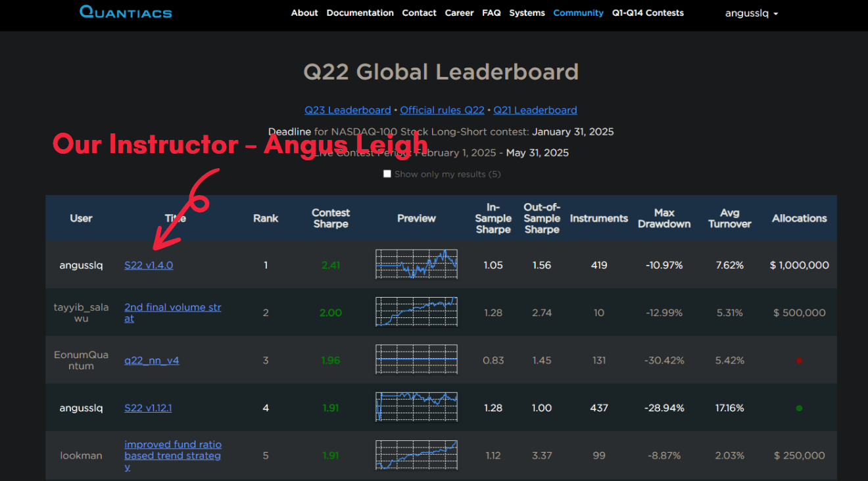Click the $ 1,000,000 allocation cell

(800, 265)
